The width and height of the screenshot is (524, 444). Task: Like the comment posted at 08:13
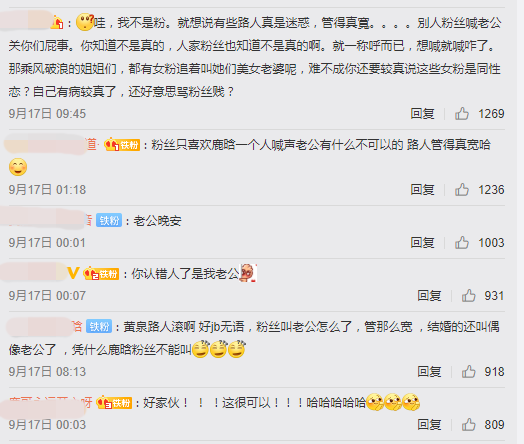click(469, 372)
